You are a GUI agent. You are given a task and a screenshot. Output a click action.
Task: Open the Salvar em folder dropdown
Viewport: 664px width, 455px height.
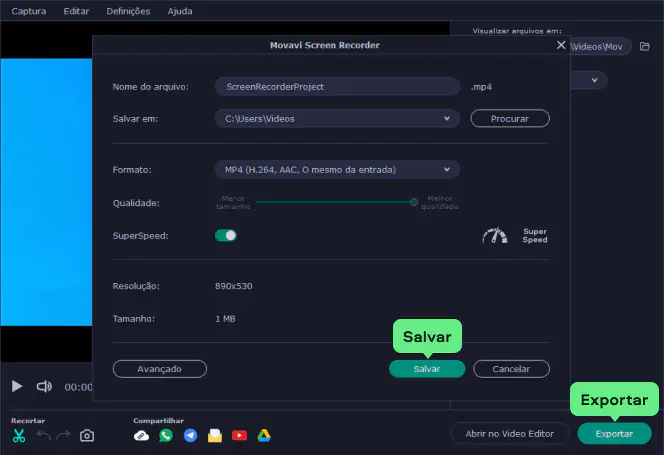(338, 119)
